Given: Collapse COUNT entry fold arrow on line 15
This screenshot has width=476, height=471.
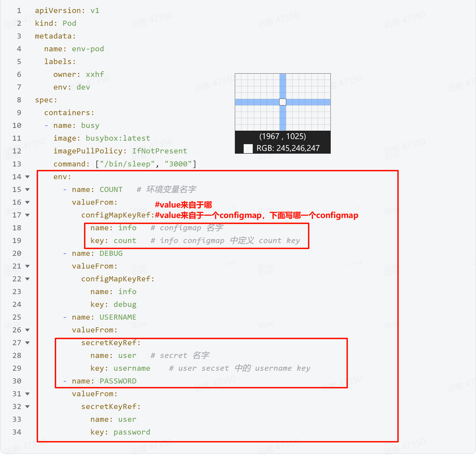Looking at the screenshot, I should tap(28, 189).
